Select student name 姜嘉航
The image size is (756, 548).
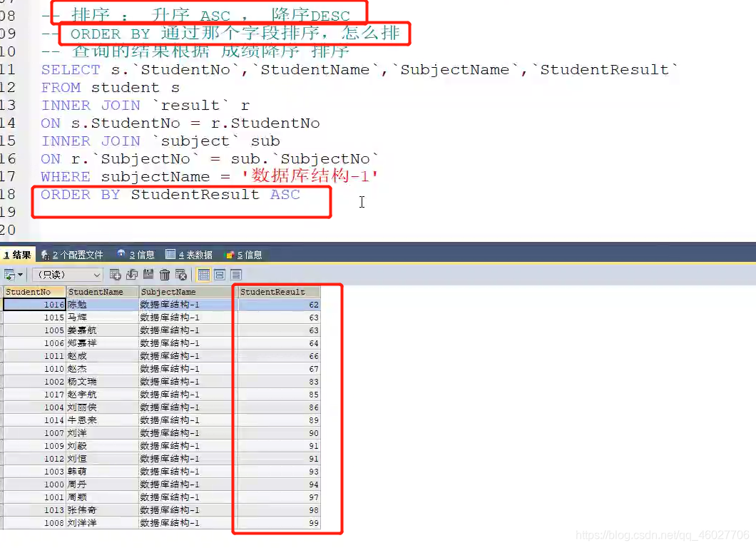[102, 330]
